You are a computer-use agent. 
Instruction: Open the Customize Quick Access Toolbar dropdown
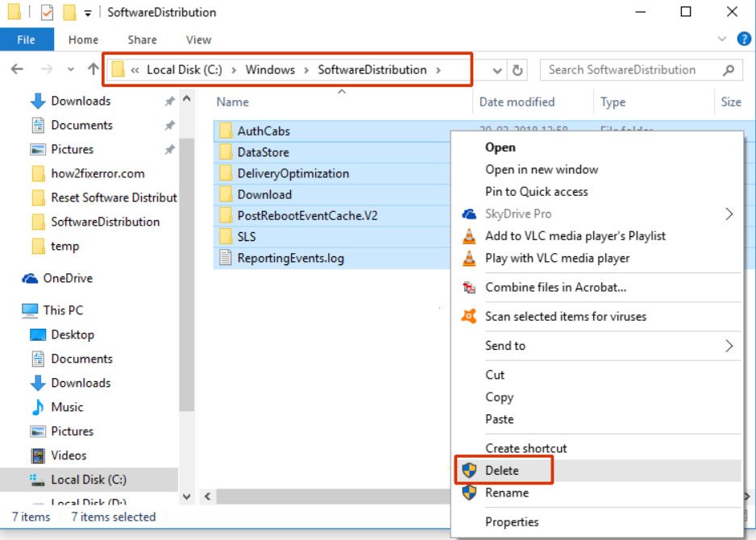(x=88, y=14)
